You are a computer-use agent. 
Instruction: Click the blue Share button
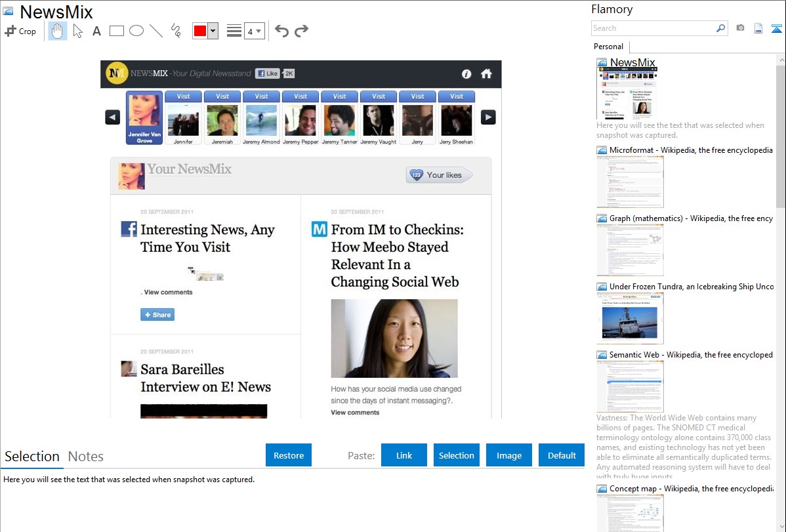point(157,315)
